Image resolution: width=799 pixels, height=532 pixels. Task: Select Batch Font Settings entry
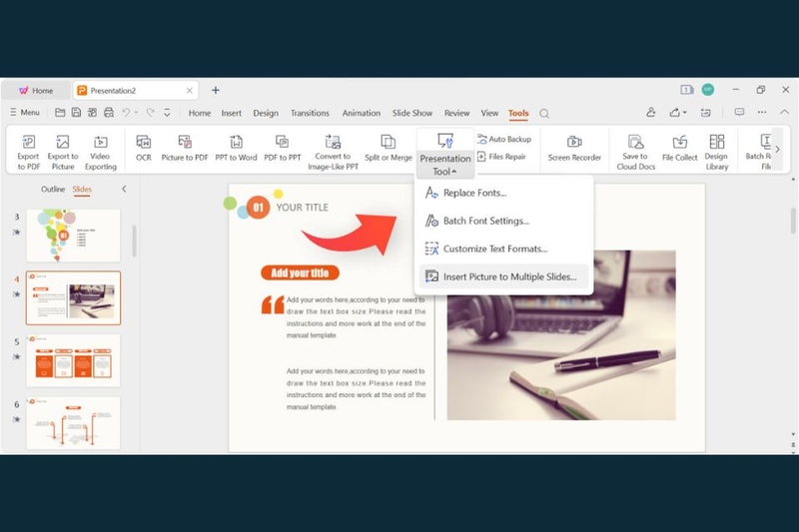(x=503, y=221)
